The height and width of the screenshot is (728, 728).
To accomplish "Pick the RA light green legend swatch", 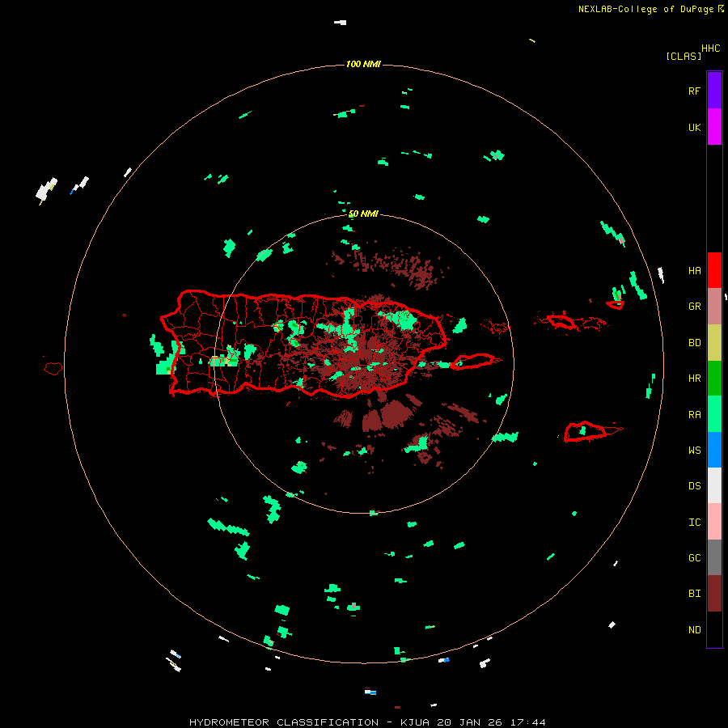I will click(x=714, y=414).
